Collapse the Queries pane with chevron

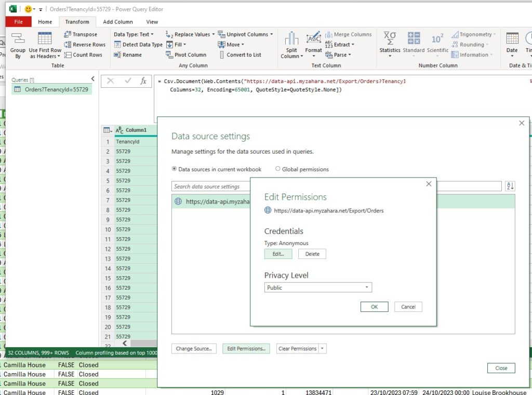pos(92,79)
